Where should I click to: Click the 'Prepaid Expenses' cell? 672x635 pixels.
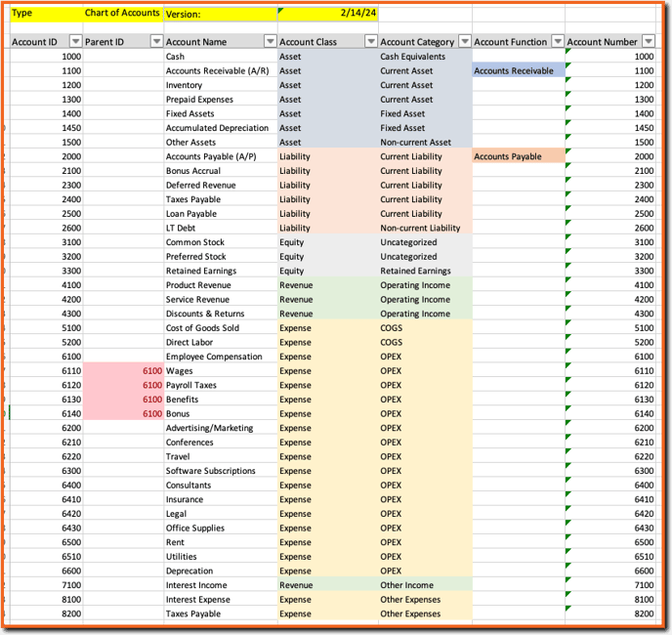point(221,99)
